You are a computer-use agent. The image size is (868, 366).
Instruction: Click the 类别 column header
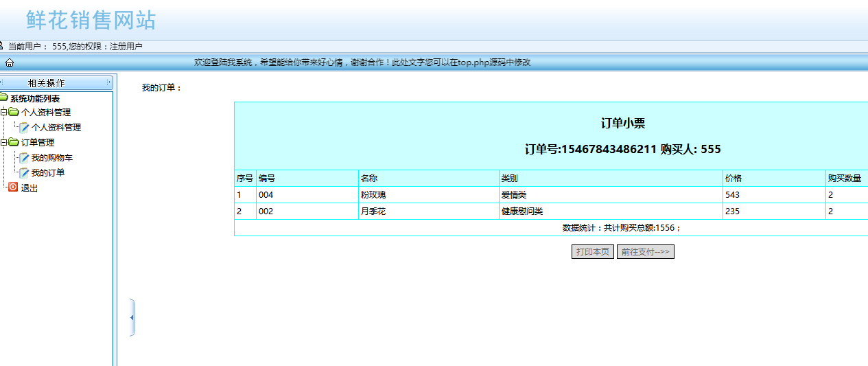click(611, 178)
